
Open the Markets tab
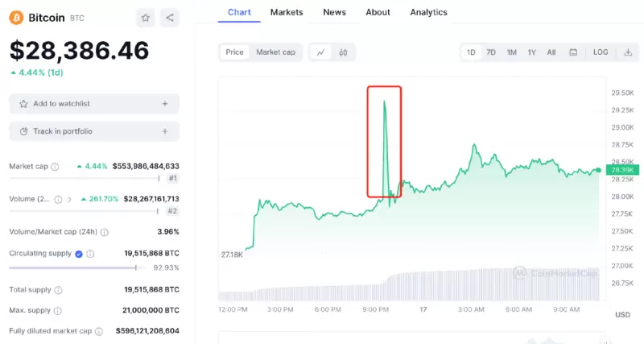pos(287,12)
